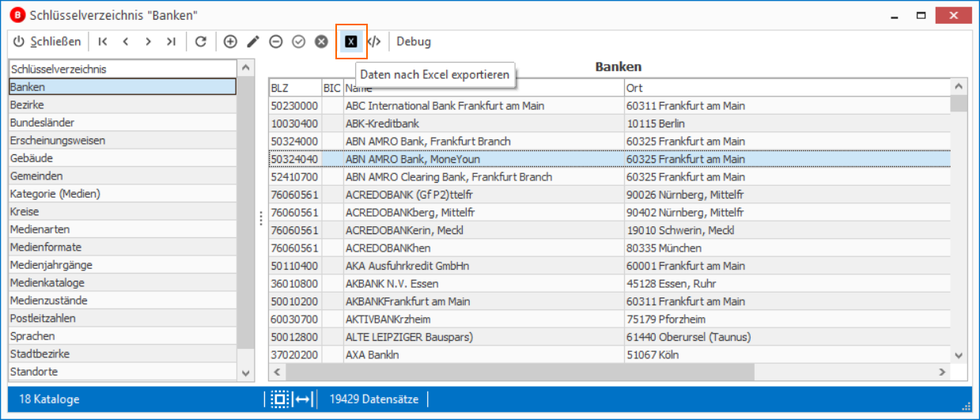Sort by Ort column header
The width and height of the screenshot is (980, 420).
click(787, 87)
